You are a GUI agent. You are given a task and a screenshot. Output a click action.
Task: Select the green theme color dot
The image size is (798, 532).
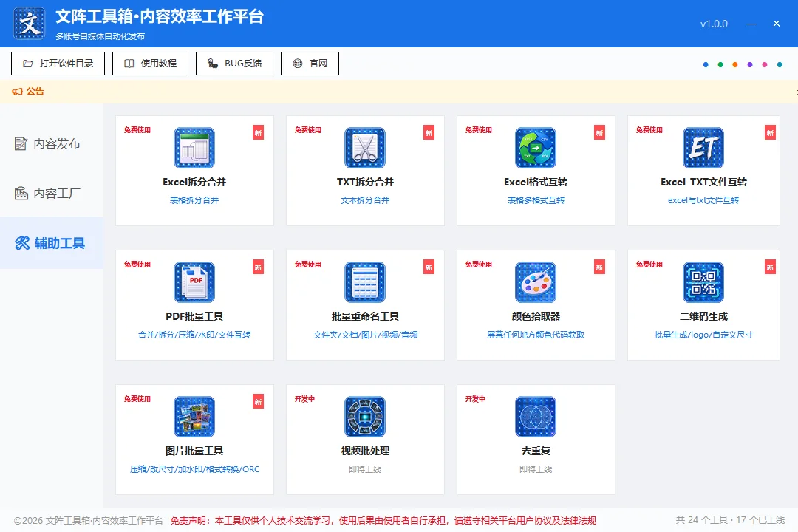coord(720,65)
